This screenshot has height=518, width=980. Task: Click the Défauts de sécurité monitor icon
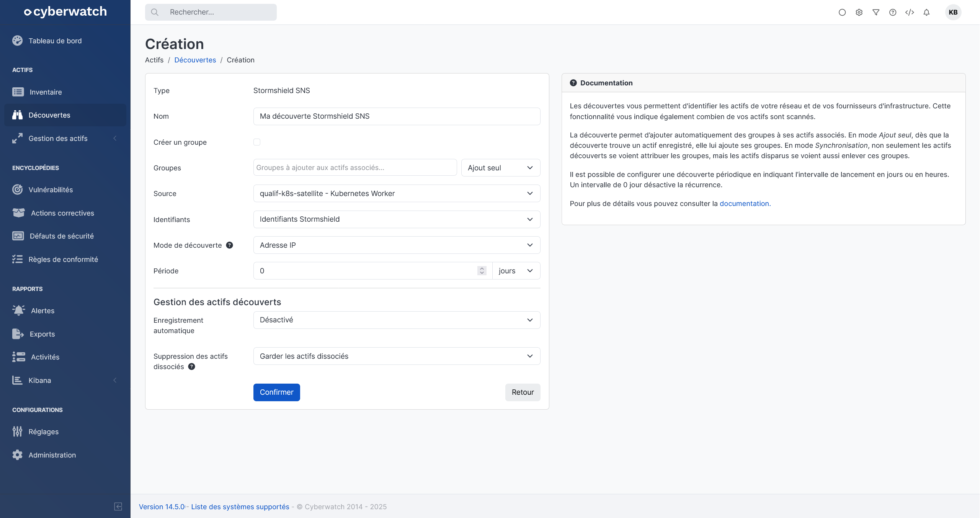coord(18,236)
